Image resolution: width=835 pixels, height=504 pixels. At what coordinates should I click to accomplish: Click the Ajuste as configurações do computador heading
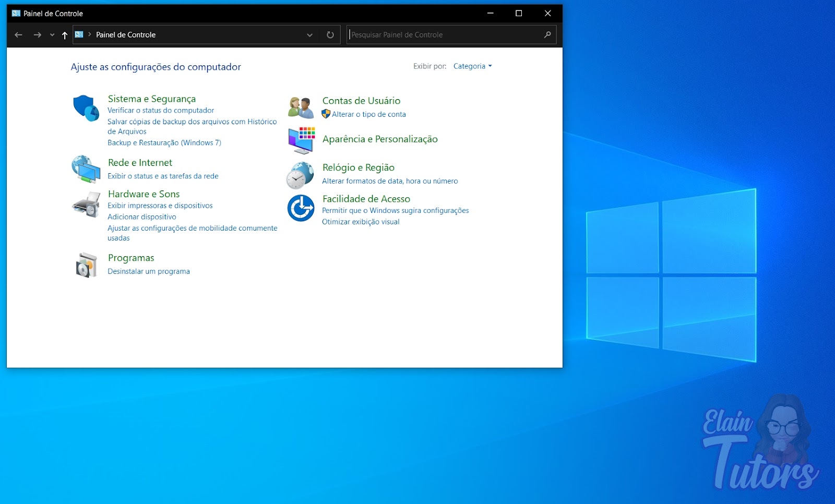pos(156,67)
